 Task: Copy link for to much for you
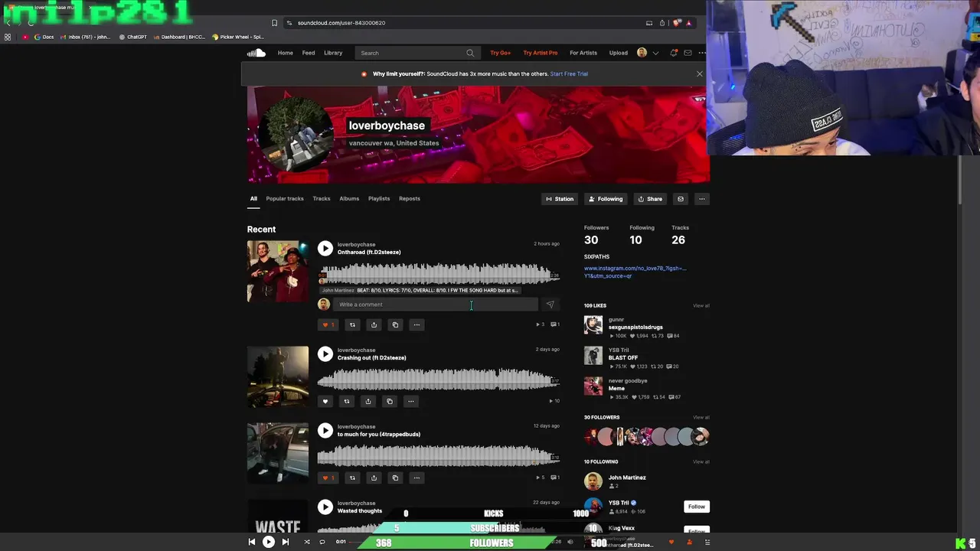point(395,478)
